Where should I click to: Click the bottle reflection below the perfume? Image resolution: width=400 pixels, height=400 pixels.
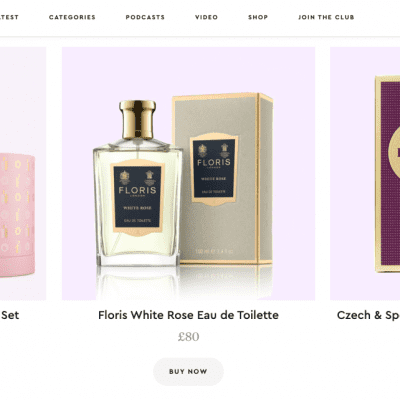pyautogui.click(x=137, y=283)
